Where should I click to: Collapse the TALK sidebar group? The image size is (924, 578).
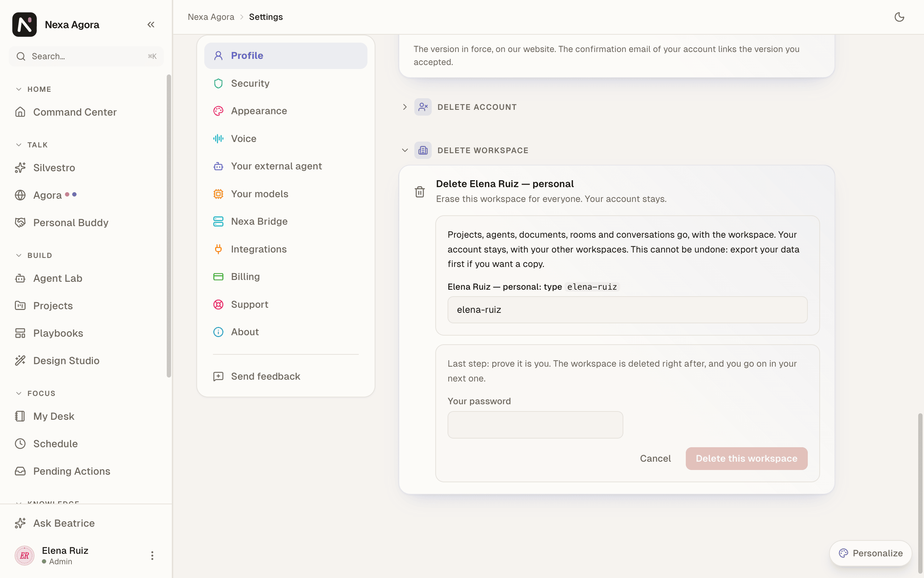point(19,145)
